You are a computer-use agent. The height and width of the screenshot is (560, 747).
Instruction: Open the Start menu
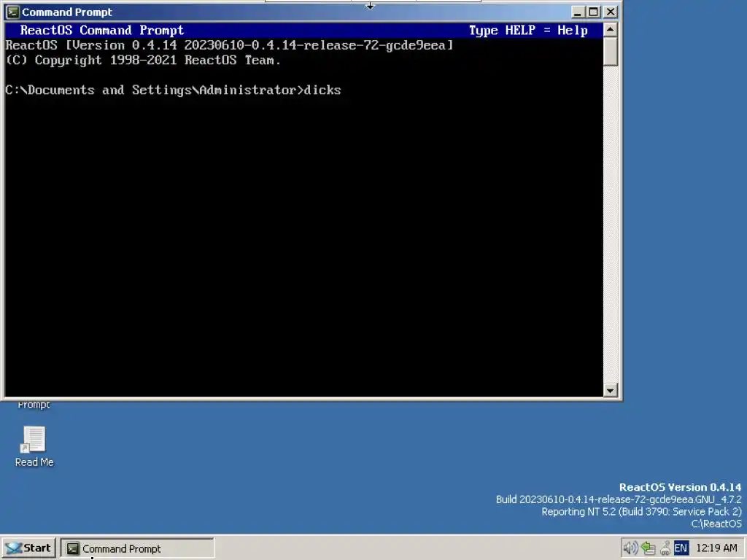coord(28,548)
